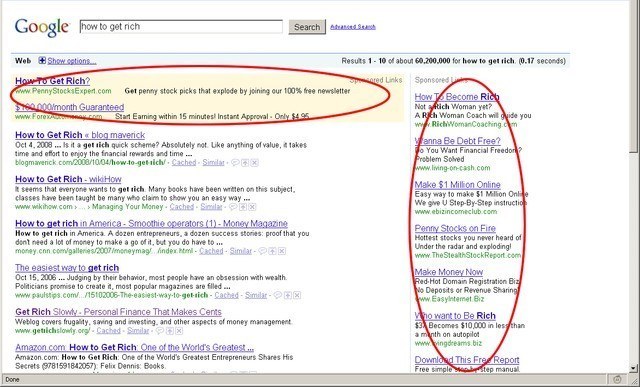Open Cached link for money.cnn.com result
This screenshot has height=387, width=640.
(x=211, y=251)
